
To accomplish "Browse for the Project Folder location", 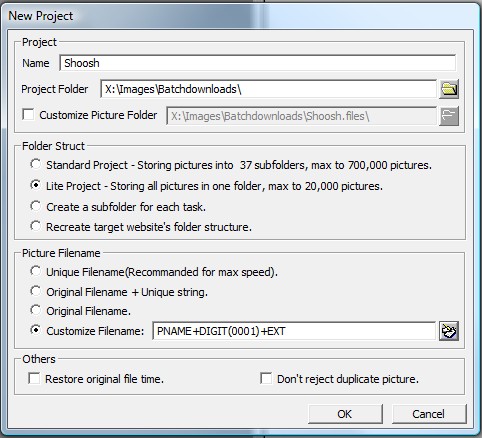I will (x=449, y=89).
